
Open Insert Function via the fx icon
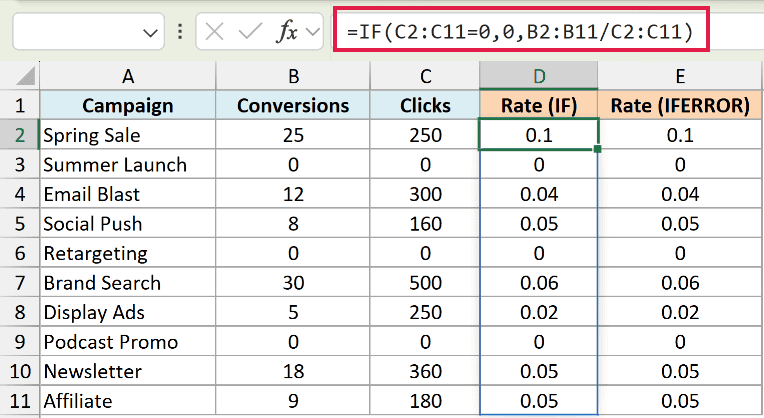[x=287, y=32]
